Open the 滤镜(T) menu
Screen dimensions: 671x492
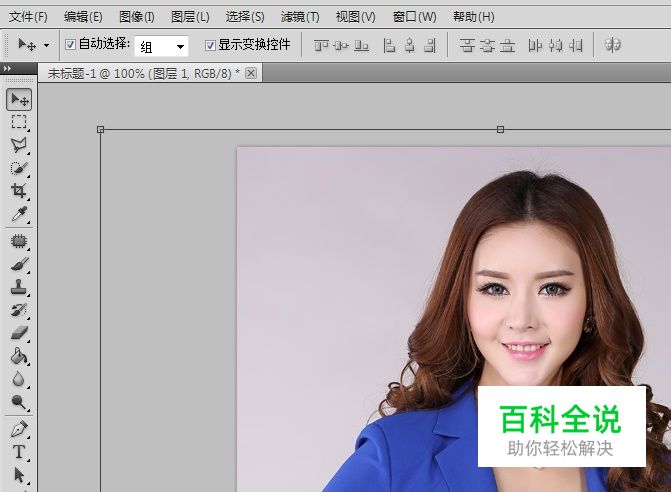300,17
